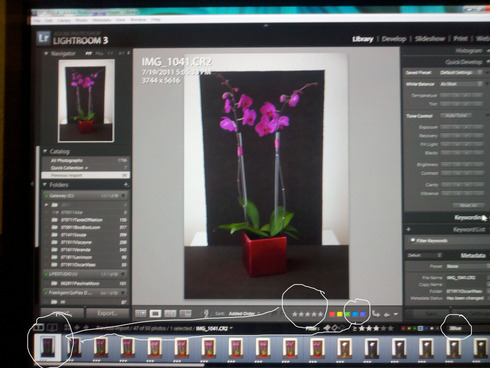Screen dimensions: 490x368
Task: Collapse left panel with side arrow
Action: point(32,184)
